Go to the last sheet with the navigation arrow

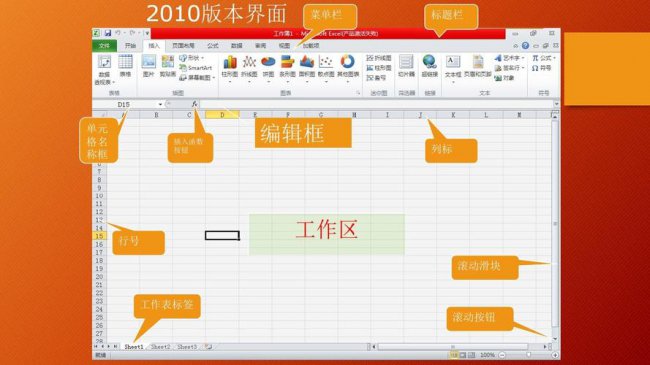[116, 346]
